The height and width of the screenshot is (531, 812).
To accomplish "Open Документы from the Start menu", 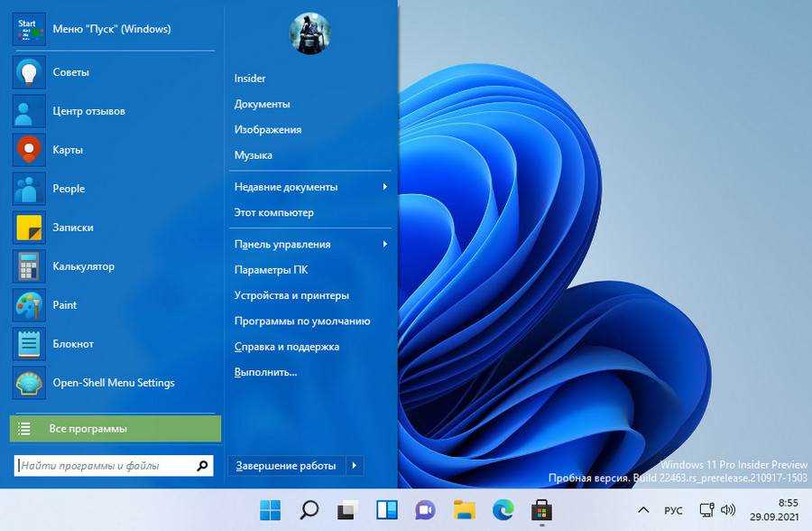I will coord(262,104).
